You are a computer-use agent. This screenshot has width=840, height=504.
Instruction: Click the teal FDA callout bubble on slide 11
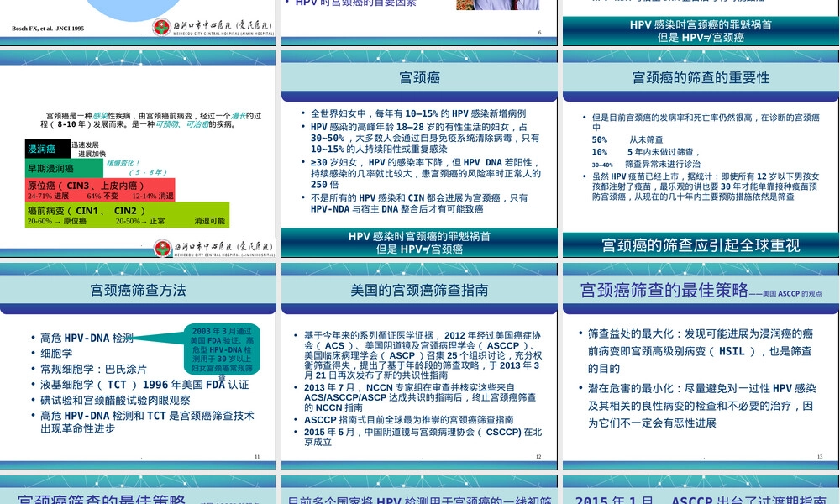point(222,349)
